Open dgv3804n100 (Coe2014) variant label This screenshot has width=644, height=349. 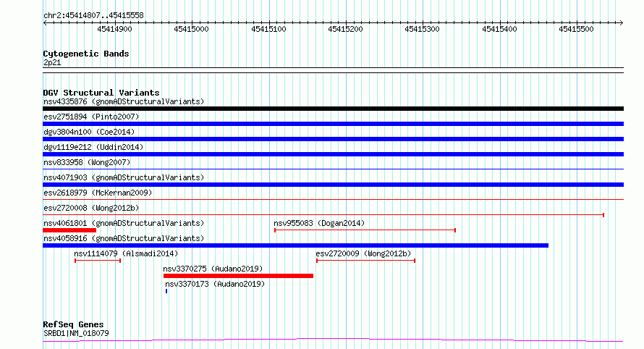(89, 132)
